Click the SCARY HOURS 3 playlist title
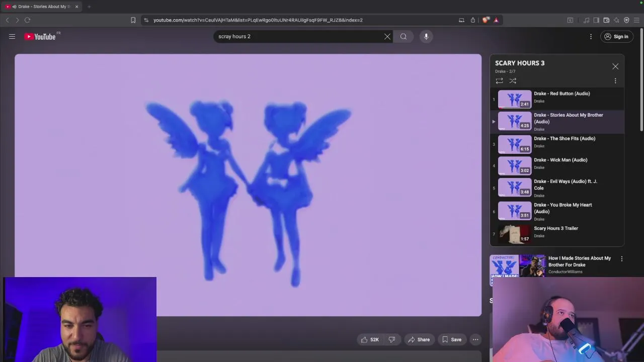This screenshot has height=362, width=644. click(x=520, y=63)
